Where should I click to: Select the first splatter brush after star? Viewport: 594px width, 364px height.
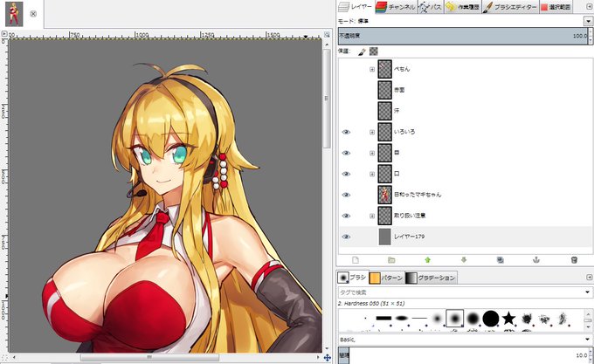coord(527,319)
